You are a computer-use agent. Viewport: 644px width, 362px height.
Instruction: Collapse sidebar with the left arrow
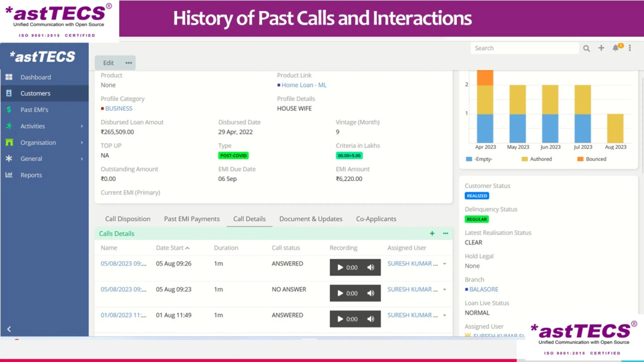point(9,329)
